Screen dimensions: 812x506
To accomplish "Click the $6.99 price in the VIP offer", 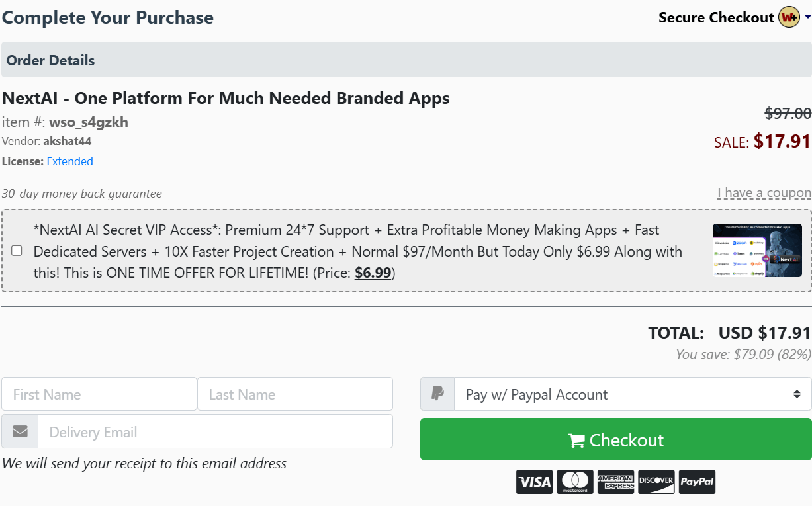I will pos(373,273).
